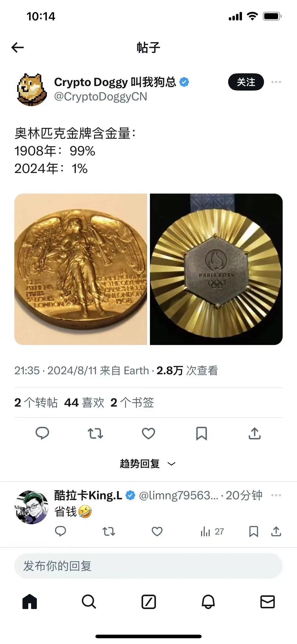Screen dimensions: 297x644
Task: Open more options for Crypto Doggy post
Action: click(276, 82)
